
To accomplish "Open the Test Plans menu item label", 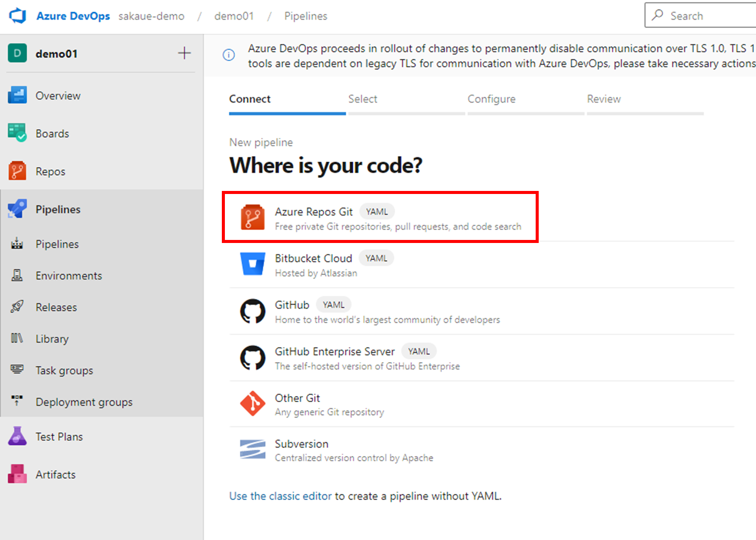I will click(59, 436).
